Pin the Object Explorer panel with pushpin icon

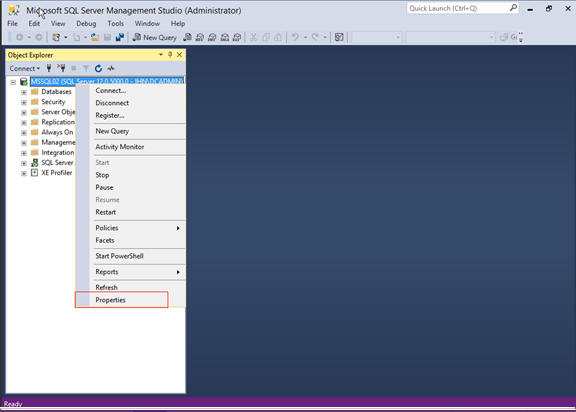pos(170,55)
